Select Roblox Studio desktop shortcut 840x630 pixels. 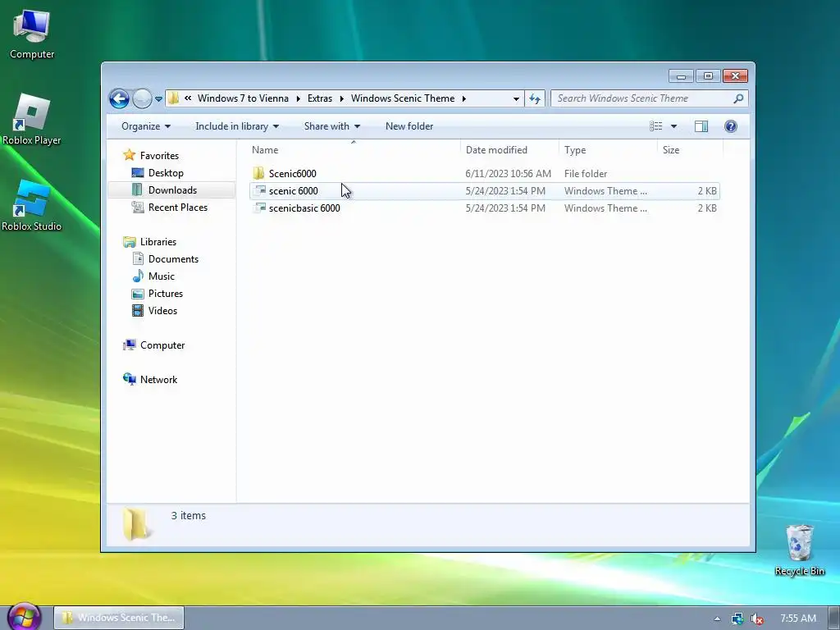click(x=32, y=206)
